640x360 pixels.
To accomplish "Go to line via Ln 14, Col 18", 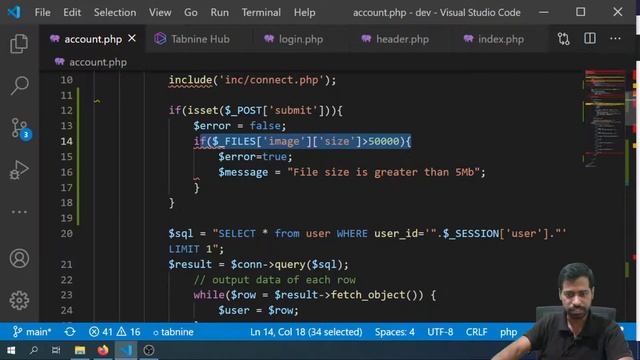I will (306, 332).
